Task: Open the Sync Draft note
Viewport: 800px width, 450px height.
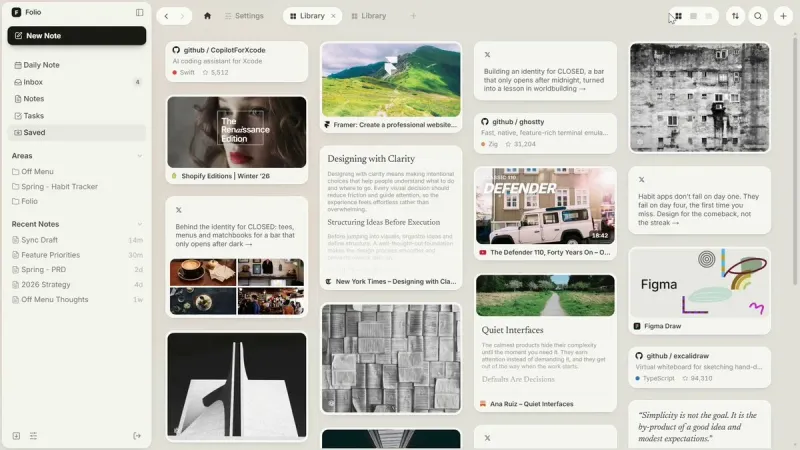Action: (x=77, y=240)
